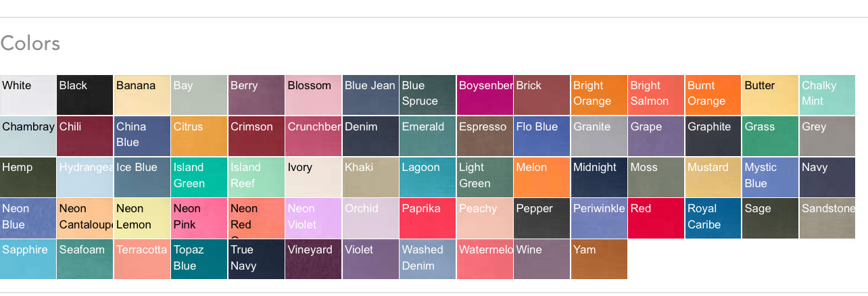The image size is (868, 296).
Task: Choose the Terracotta color swatch
Action: [142, 260]
